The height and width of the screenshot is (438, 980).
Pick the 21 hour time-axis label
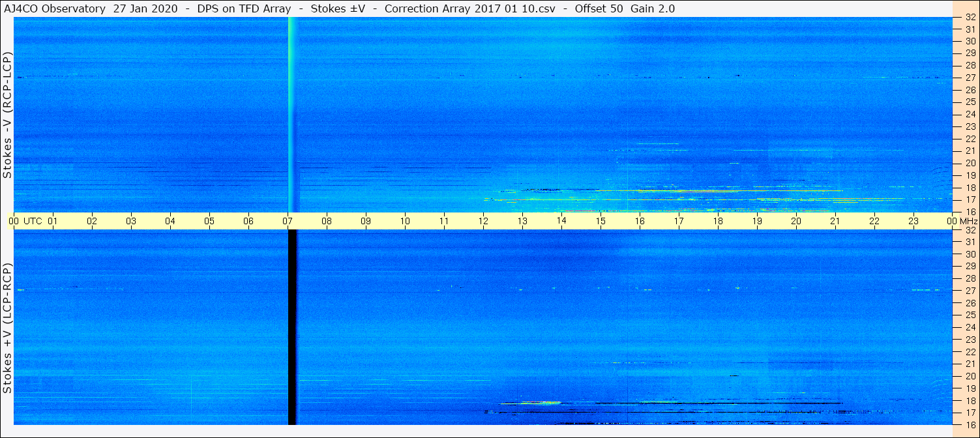click(x=835, y=221)
